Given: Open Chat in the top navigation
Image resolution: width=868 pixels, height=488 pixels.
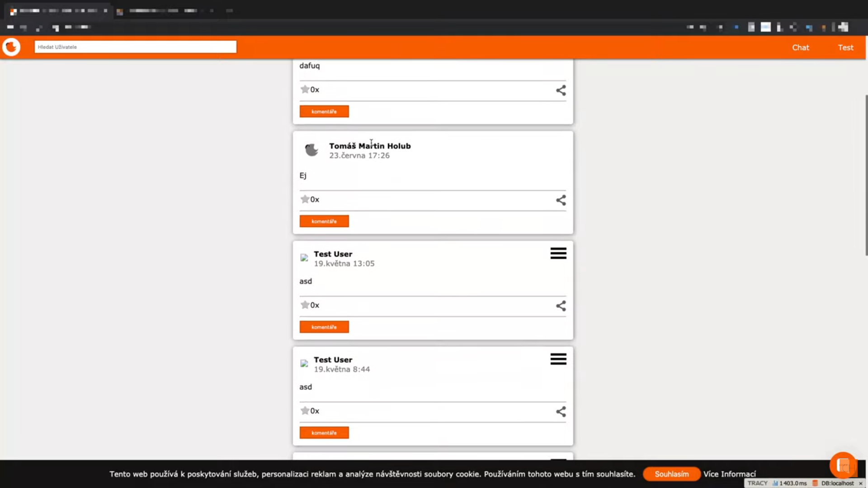Looking at the screenshot, I should point(800,47).
